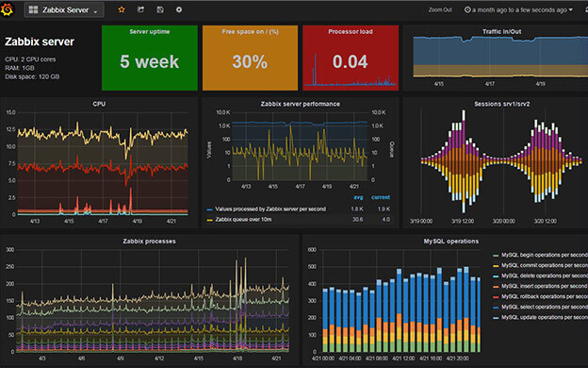Save dashboard with floppy disk icon
Viewport: 588px width, 368px height.
coord(160,9)
